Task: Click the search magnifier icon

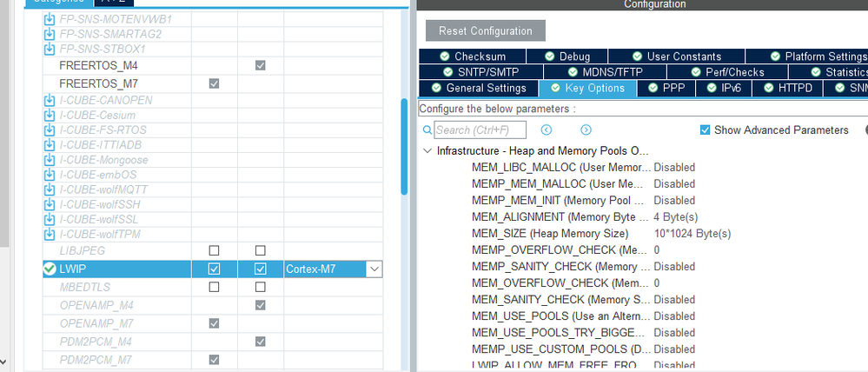Action: tap(427, 130)
